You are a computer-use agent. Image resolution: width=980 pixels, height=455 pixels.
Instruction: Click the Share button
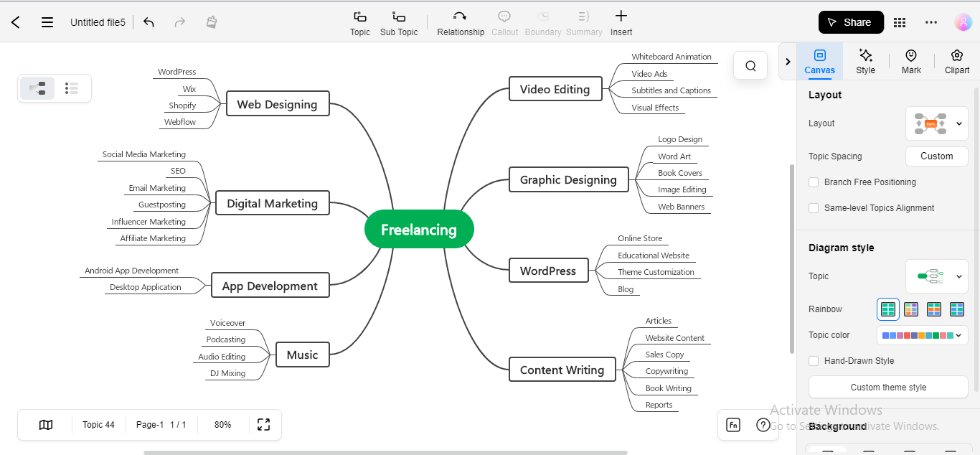(x=851, y=22)
